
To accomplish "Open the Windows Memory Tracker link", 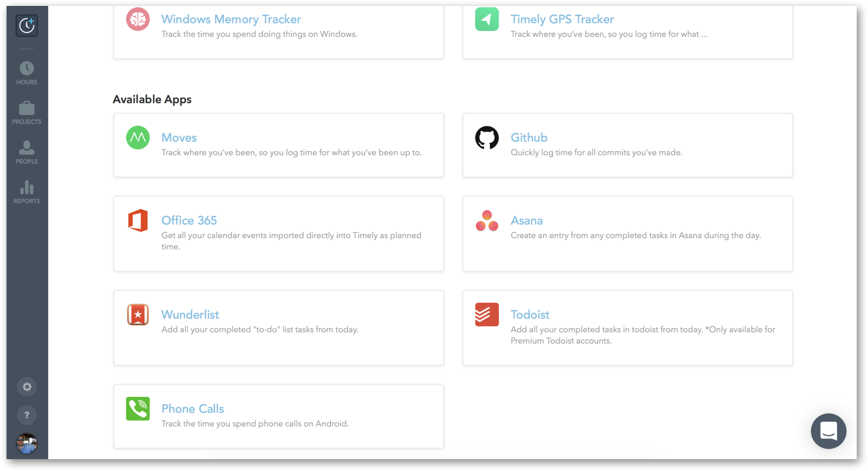I will coord(231,19).
